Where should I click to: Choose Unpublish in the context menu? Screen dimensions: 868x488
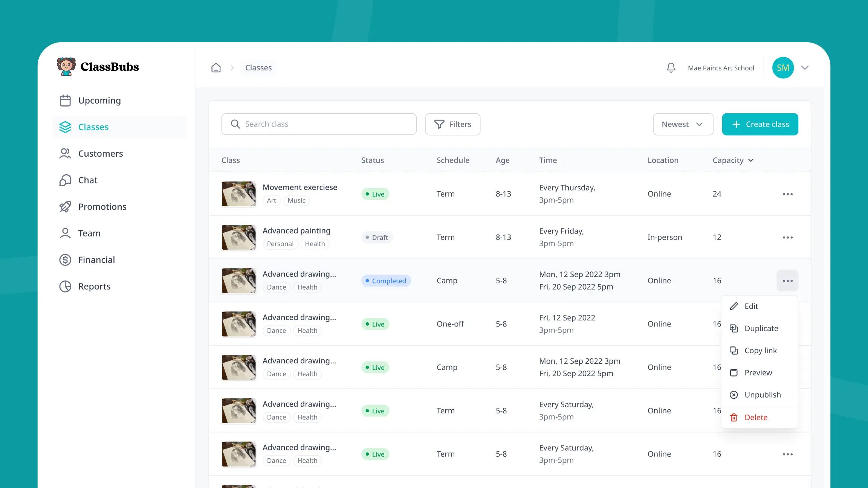click(x=763, y=395)
